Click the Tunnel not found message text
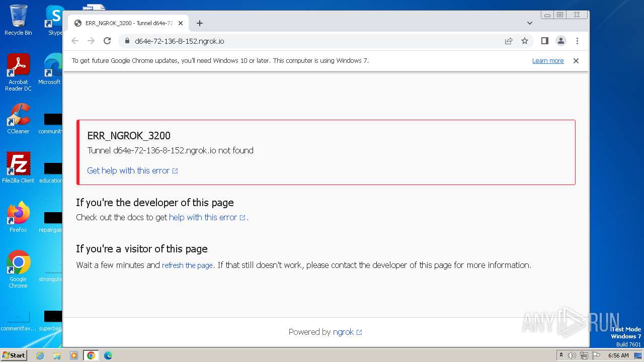The height and width of the screenshot is (362, 644). [x=170, y=150]
